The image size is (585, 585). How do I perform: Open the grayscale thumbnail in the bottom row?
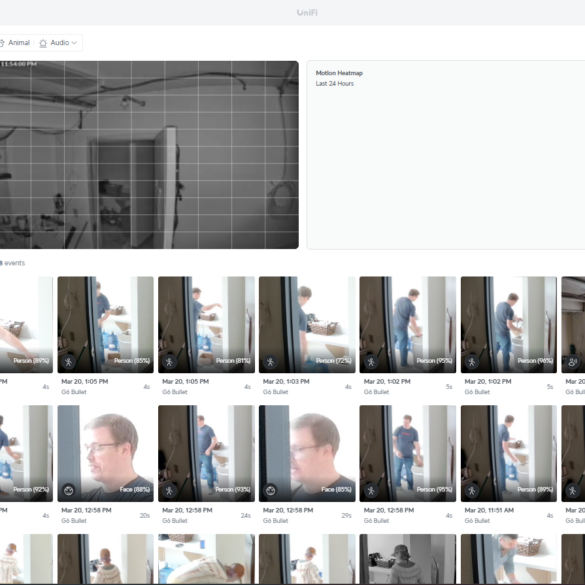click(408, 559)
